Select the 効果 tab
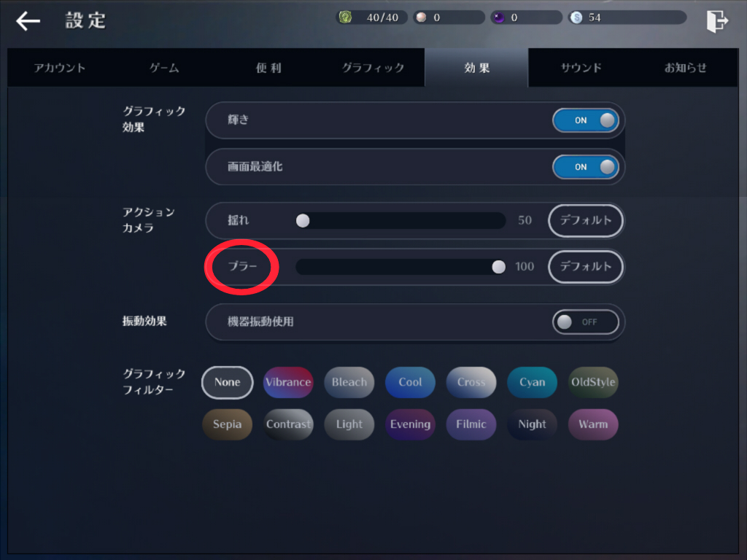 tap(477, 68)
